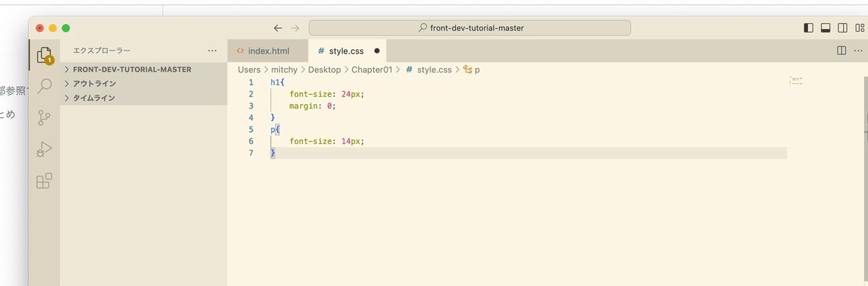The image size is (868, 286).
Task: Open the Run and Debug view
Action: tap(44, 148)
